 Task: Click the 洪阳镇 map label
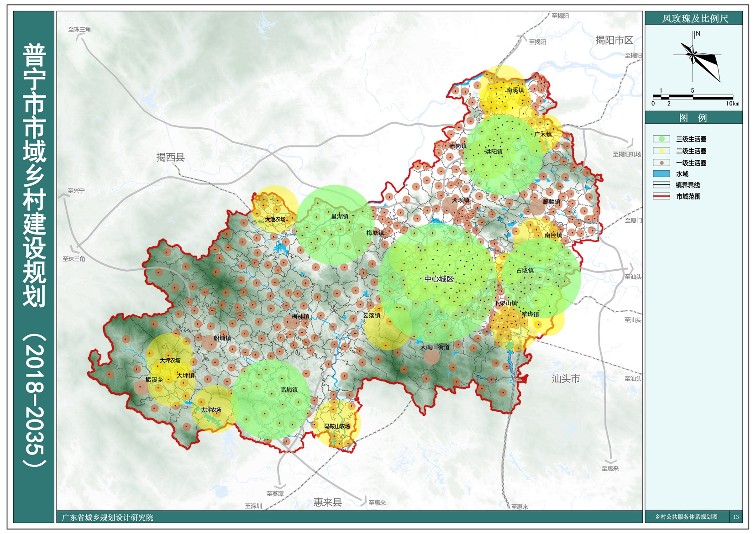coord(494,152)
